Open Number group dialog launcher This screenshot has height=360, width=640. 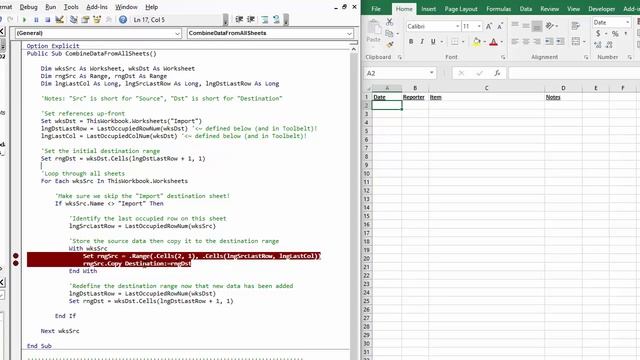pos(630,58)
